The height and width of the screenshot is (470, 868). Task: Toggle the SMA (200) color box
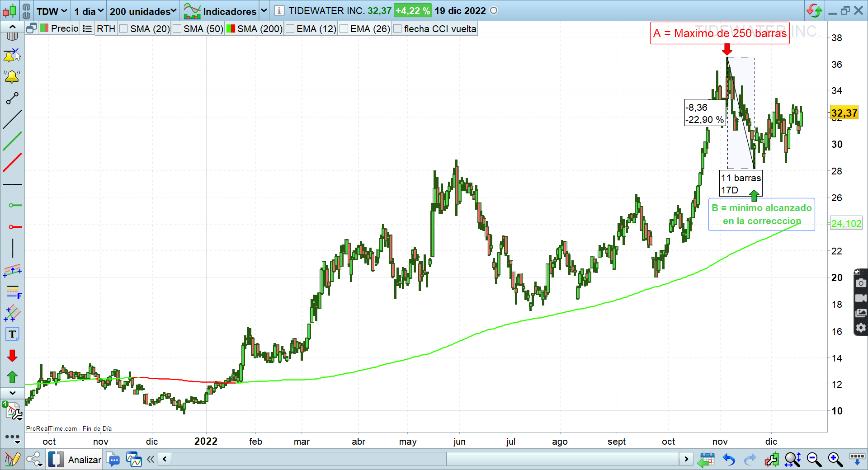(231, 28)
